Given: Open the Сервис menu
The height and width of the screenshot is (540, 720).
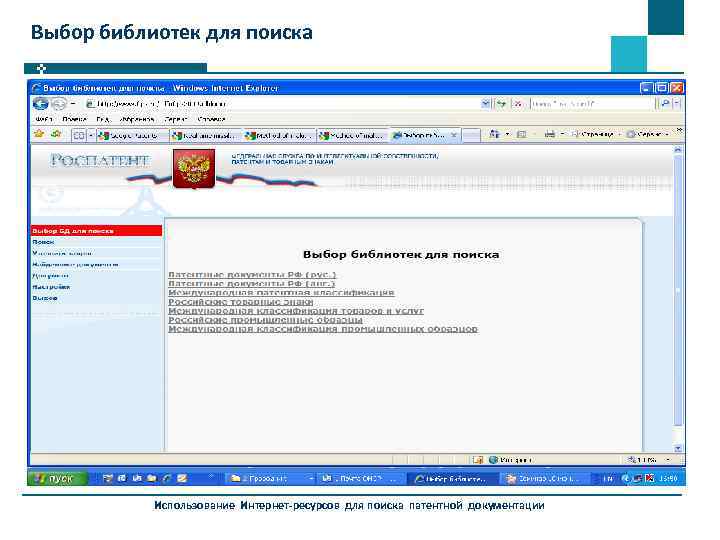Looking at the screenshot, I should pyautogui.click(x=176, y=119).
